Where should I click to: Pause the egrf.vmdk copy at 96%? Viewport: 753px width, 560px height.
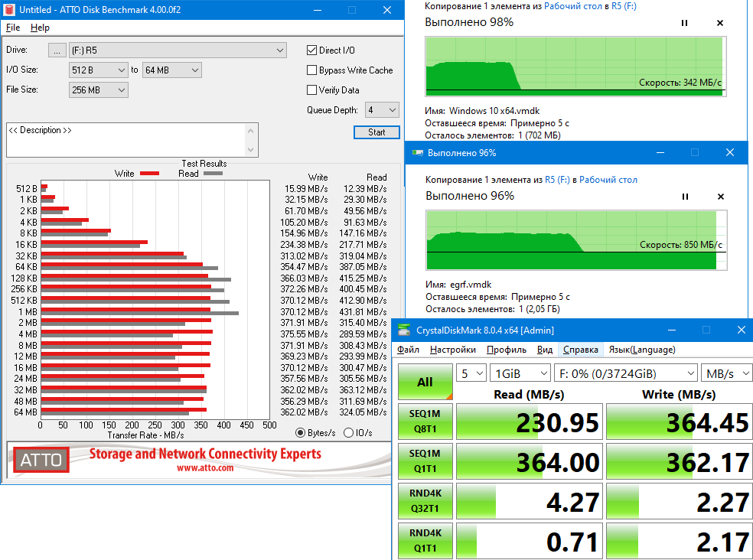(x=686, y=197)
